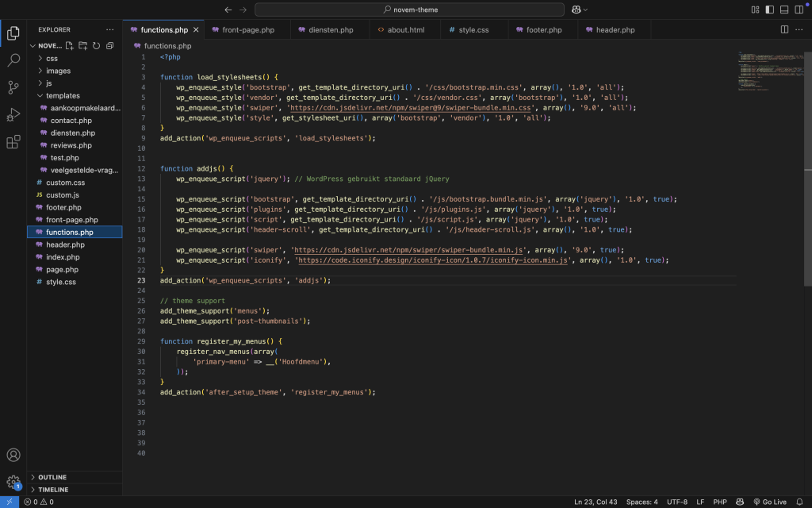Click Spaces: 4 indentation button
Image resolution: width=812 pixels, height=508 pixels.
click(642, 502)
